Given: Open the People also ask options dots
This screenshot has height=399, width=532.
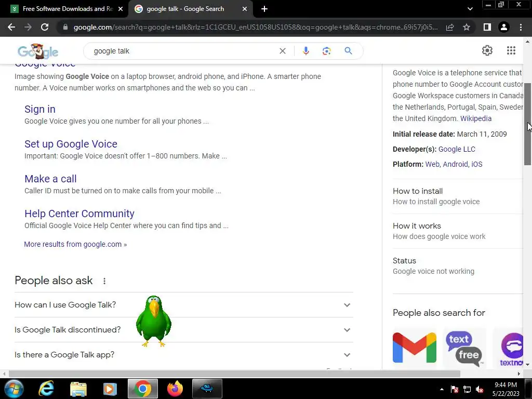Looking at the screenshot, I should [104, 281].
